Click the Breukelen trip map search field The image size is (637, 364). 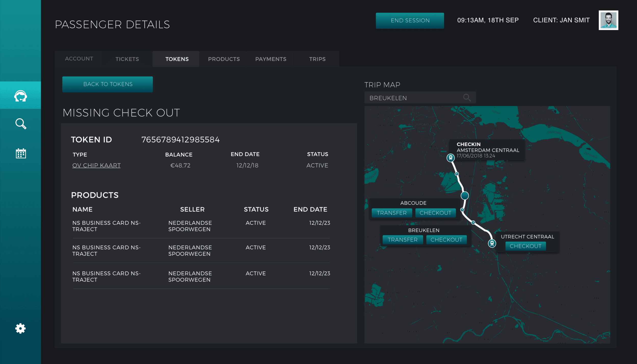(413, 98)
